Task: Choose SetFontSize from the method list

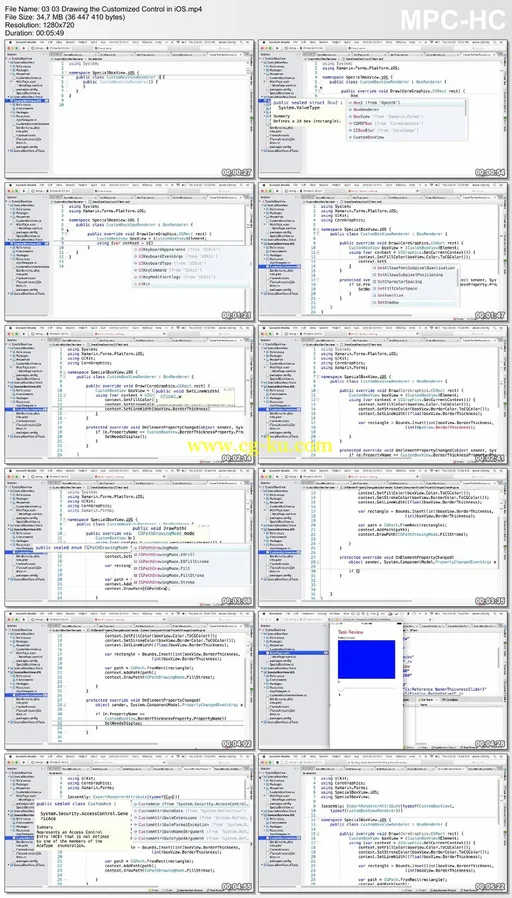Action: (x=415, y=296)
